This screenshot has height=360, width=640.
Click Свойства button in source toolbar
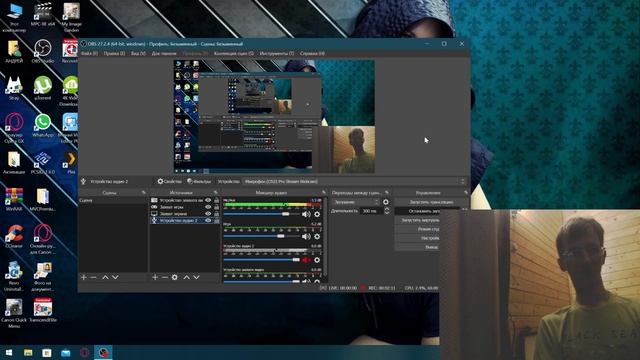(169, 182)
